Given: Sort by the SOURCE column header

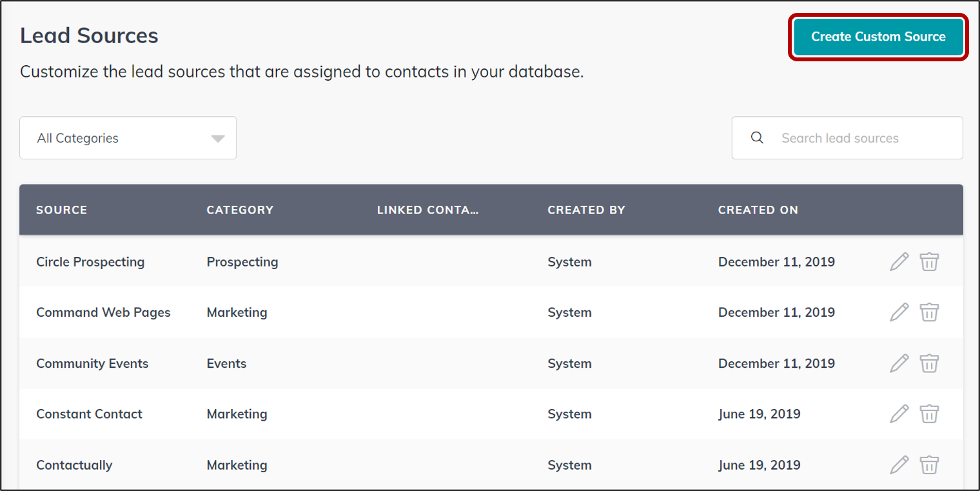Looking at the screenshot, I should point(61,210).
